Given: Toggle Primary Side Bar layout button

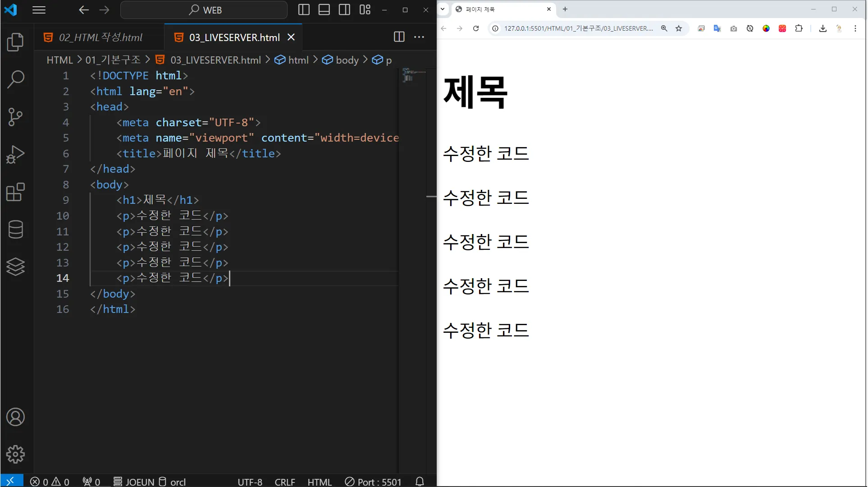Looking at the screenshot, I should 304,10.
